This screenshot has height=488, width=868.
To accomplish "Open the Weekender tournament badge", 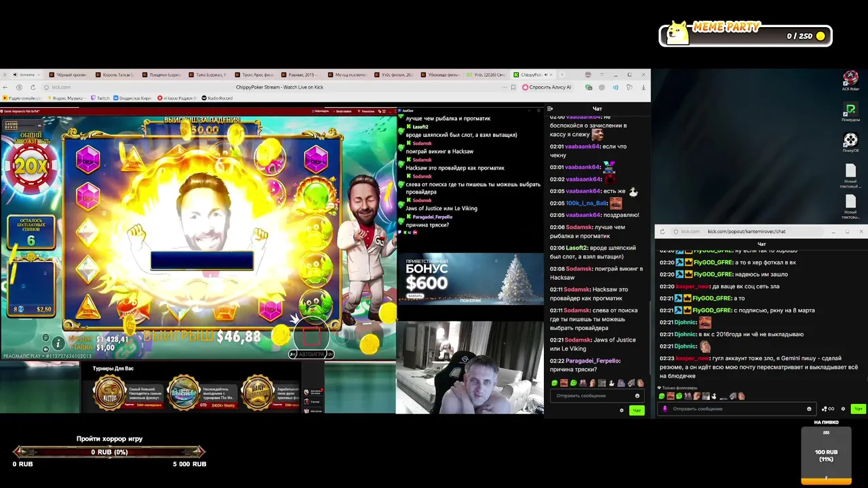I will [x=184, y=392].
